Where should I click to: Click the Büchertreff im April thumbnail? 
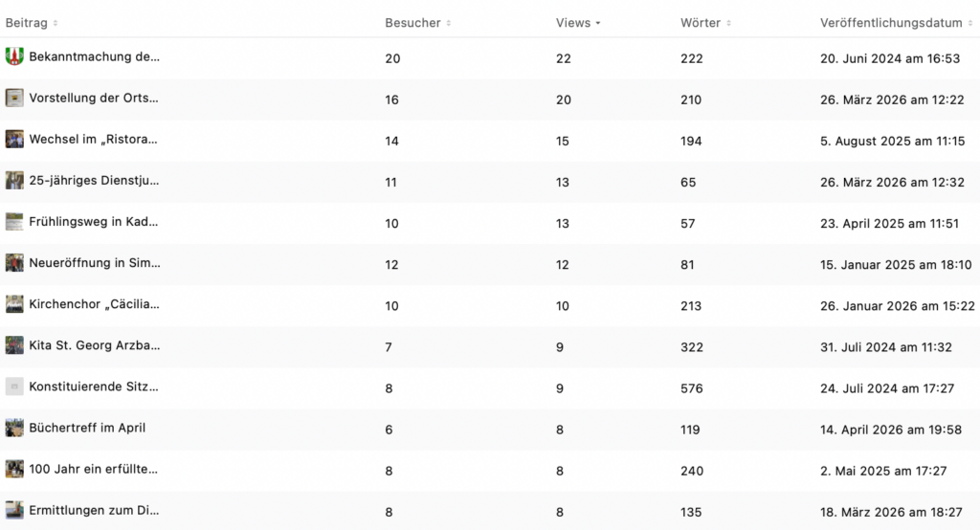[x=14, y=428]
